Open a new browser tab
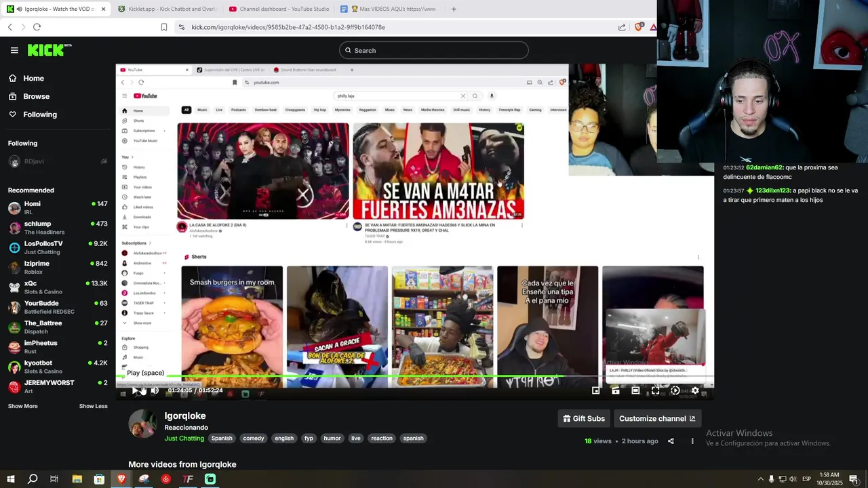 click(454, 9)
